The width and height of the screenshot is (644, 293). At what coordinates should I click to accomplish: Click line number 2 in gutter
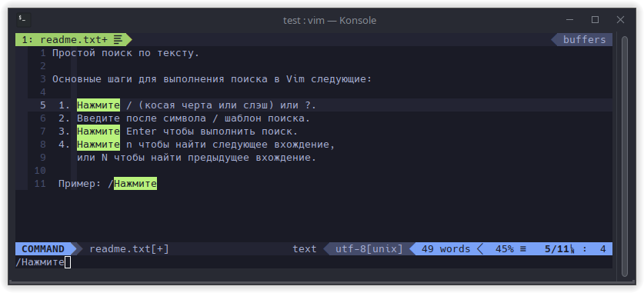pyautogui.click(x=43, y=66)
